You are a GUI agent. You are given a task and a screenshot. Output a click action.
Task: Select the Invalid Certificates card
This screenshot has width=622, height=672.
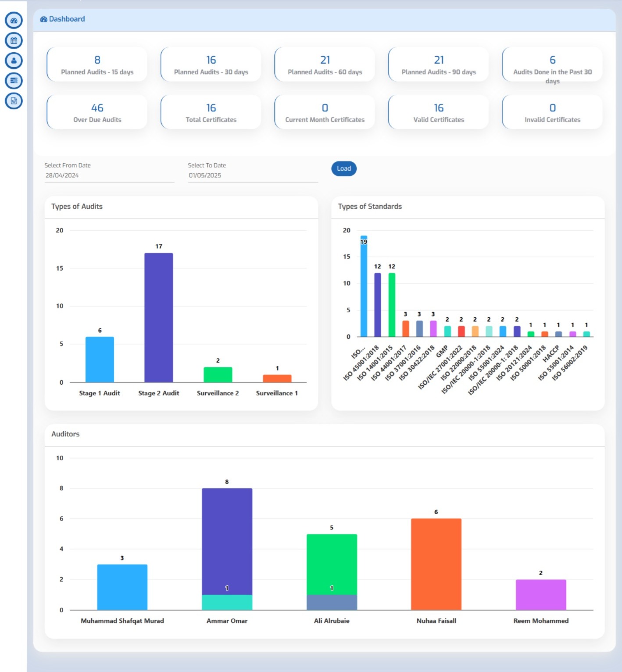coord(552,112)
